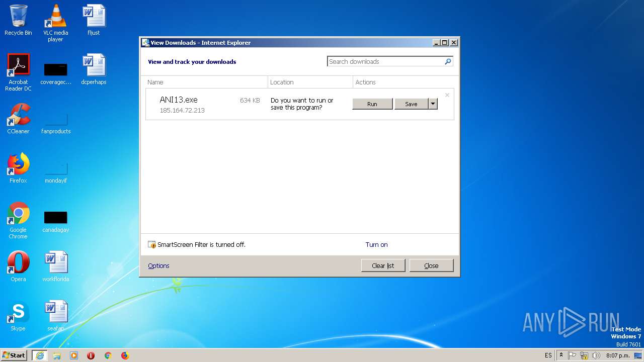Click the Firefox icon in the taskbar
The image size is (644, 362).
(125, 355)
